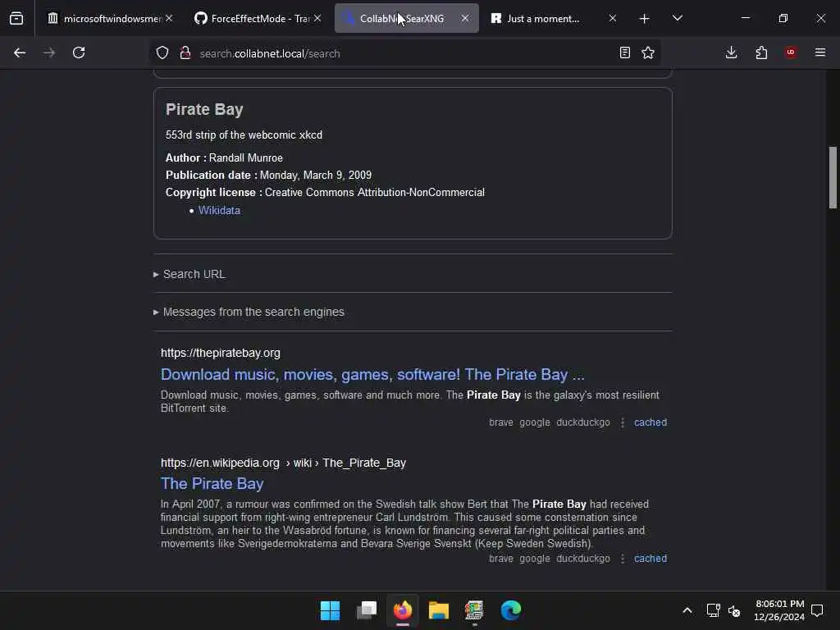The image size is (840, 630).
Task: Close the Just a moment tab
Action: (x=612, y=19)
